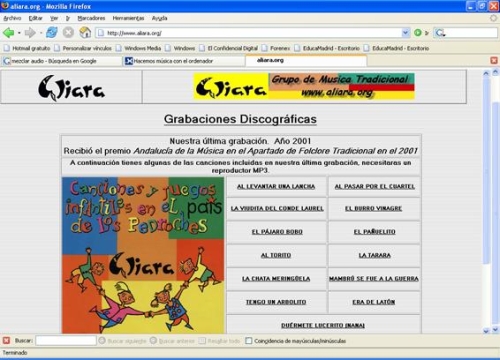Screen dimensions: 500x360
Task: Click the Stop loading icon
Action: [68, 32]
